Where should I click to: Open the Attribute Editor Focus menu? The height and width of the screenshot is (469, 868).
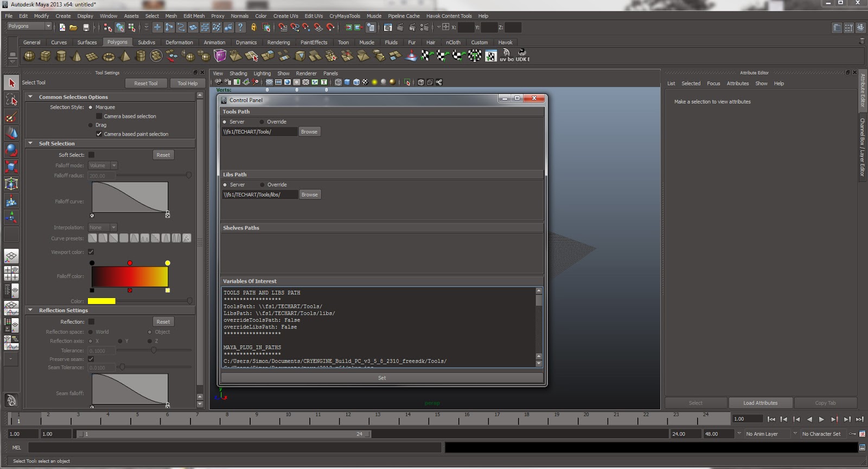pyautogui.click(x=713, y=84)
